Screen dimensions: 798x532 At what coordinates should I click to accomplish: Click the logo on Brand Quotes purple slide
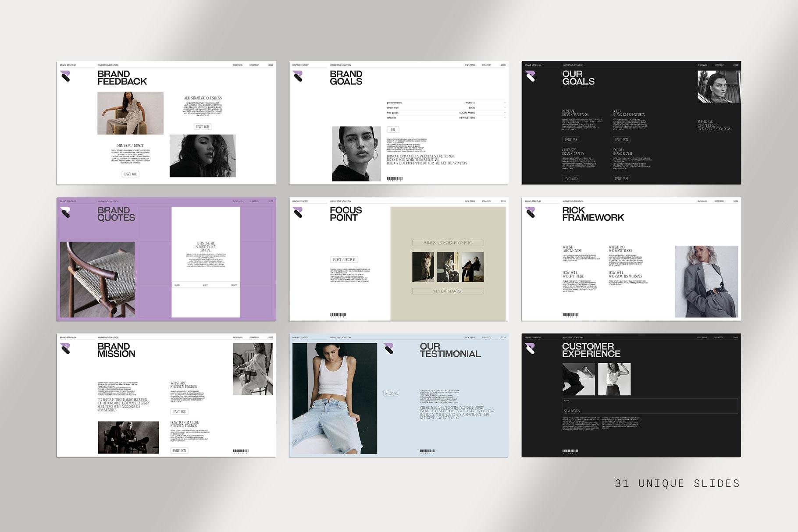65,213
